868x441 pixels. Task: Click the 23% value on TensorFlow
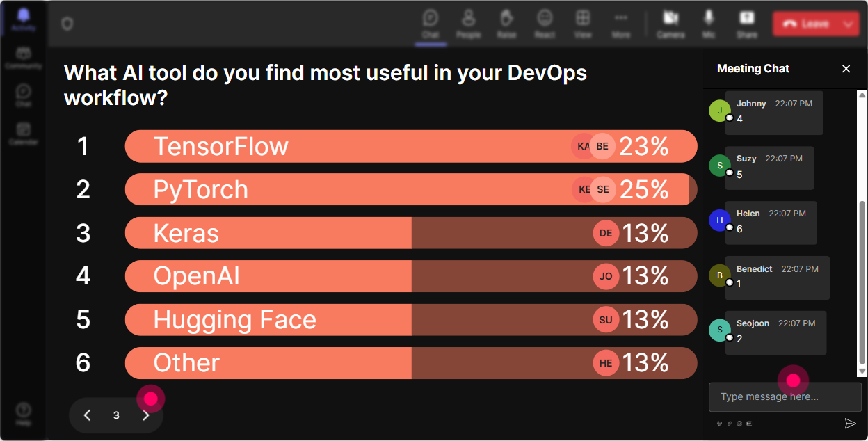coord(644,146)
